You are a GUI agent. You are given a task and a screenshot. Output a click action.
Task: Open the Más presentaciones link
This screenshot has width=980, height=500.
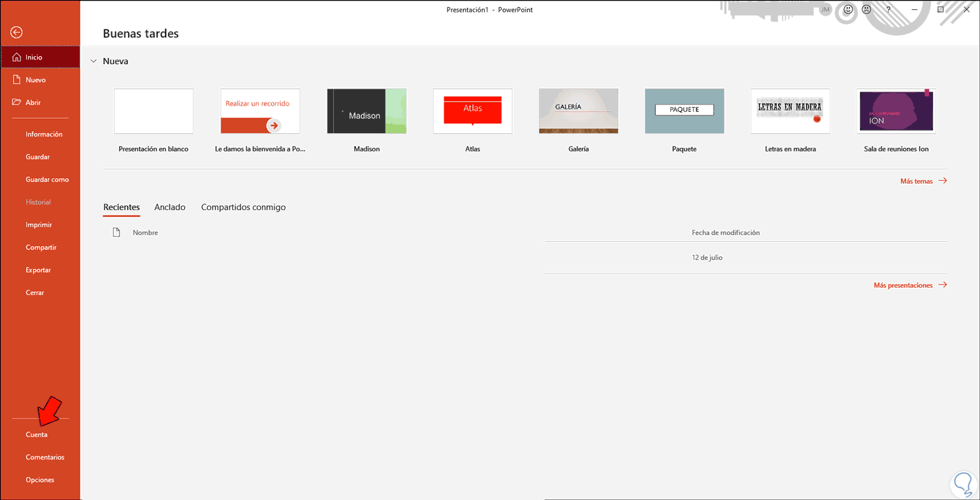pyautogui.click(x=910, y=285)
